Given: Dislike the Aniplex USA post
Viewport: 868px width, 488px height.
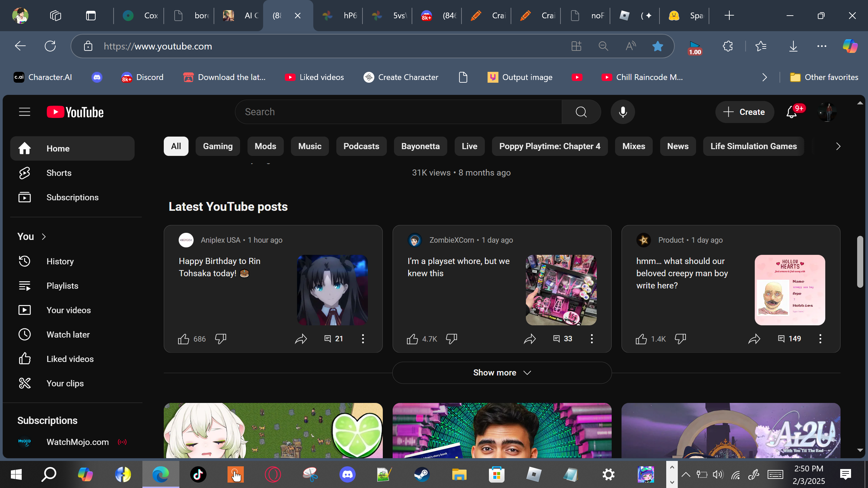Looking at the screenshot, I should pos(221,339).
